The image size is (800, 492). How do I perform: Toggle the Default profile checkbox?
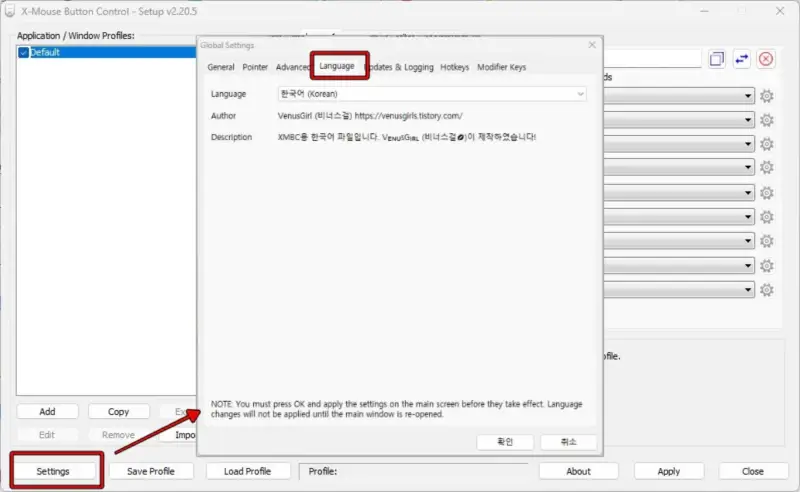[23, 52]
